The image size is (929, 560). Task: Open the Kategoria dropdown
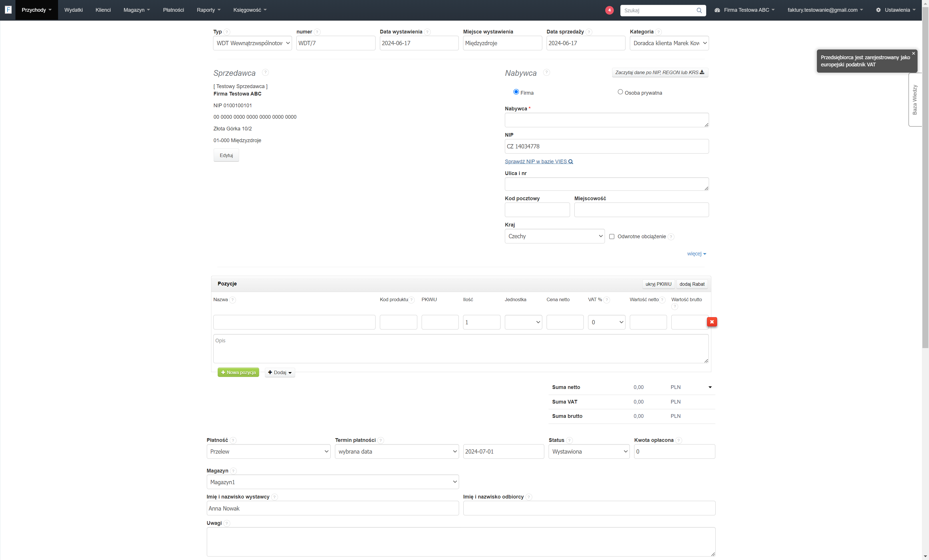point(669,43)
